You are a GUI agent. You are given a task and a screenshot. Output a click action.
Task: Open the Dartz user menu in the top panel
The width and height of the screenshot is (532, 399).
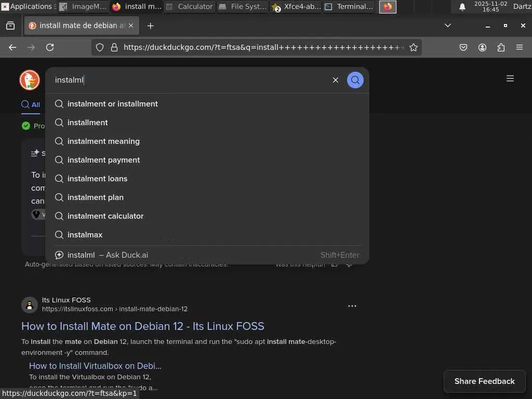tap(522, 6)
